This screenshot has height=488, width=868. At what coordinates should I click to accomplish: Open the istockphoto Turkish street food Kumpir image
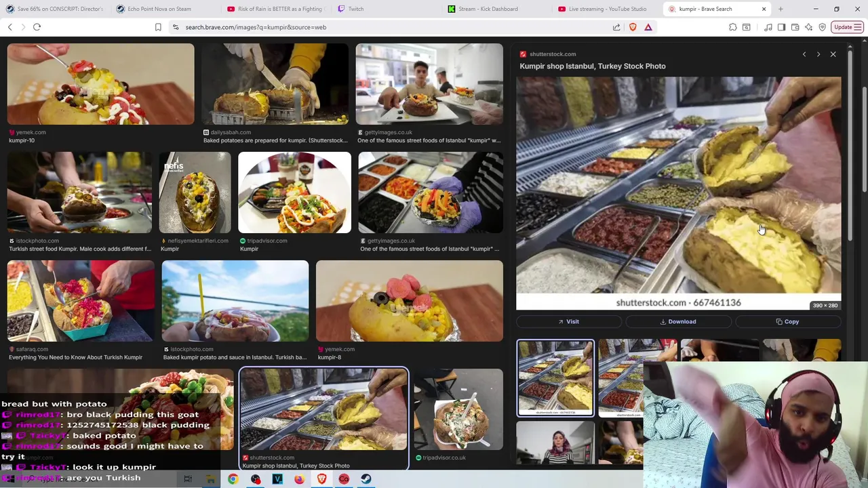point(80,193)
